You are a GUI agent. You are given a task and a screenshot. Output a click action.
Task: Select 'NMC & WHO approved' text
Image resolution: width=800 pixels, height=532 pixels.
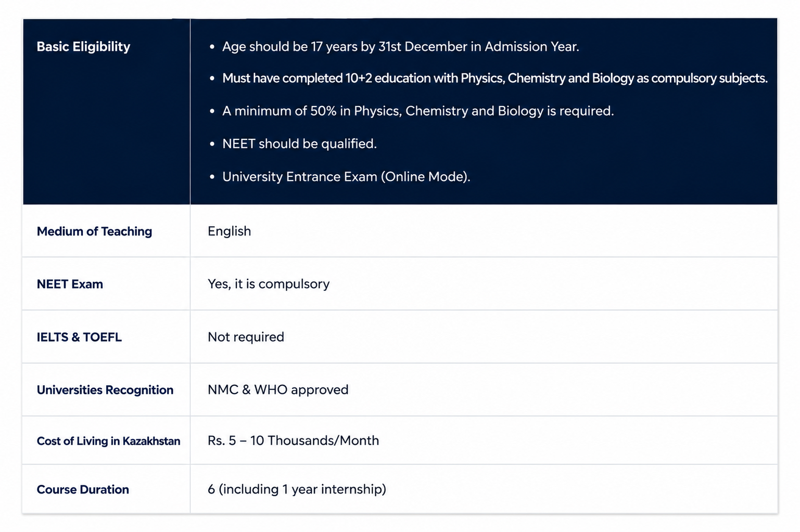point(278,390)
